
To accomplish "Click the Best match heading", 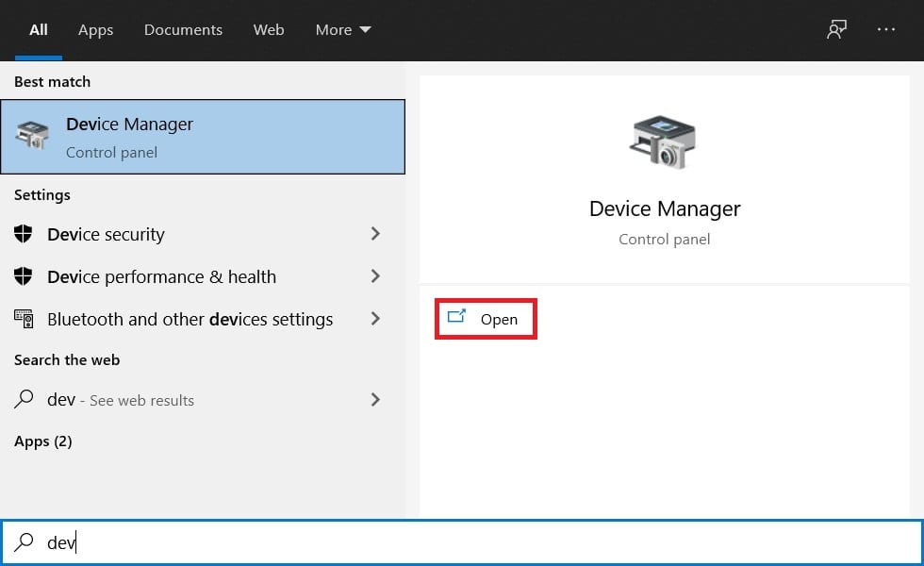I will pyautogui.click(x=53, y=82).
